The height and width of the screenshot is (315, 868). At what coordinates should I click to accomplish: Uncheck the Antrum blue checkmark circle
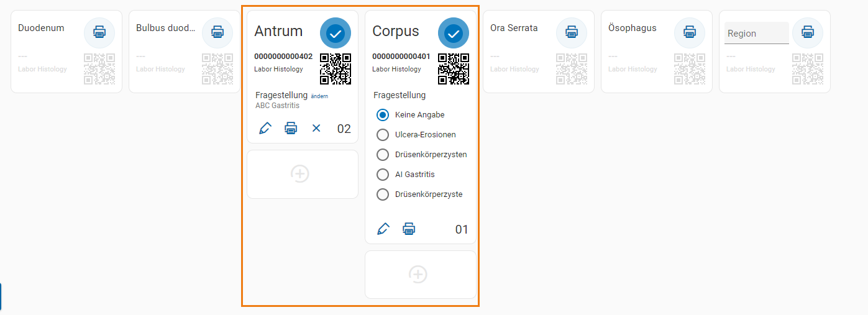coord(336,32)
